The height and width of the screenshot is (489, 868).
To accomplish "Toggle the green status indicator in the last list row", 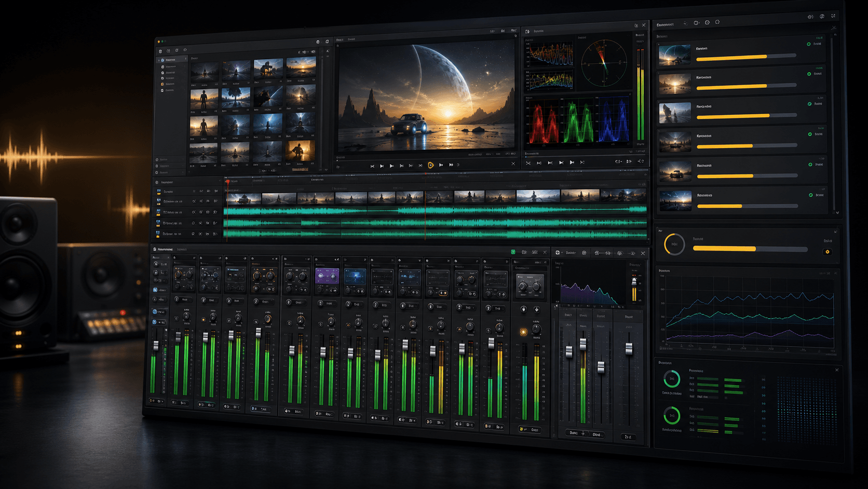I will click(810, 195).
